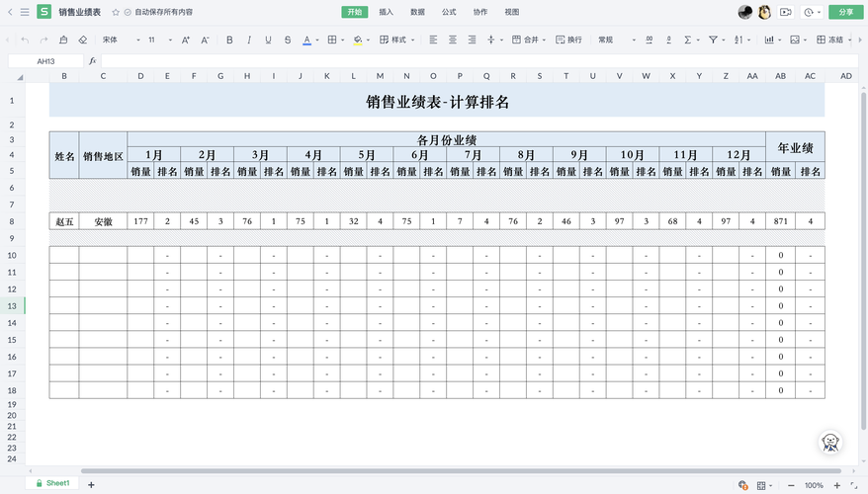868x494 pixels.
Task: Click the borders icon
Action: (332, 40)
